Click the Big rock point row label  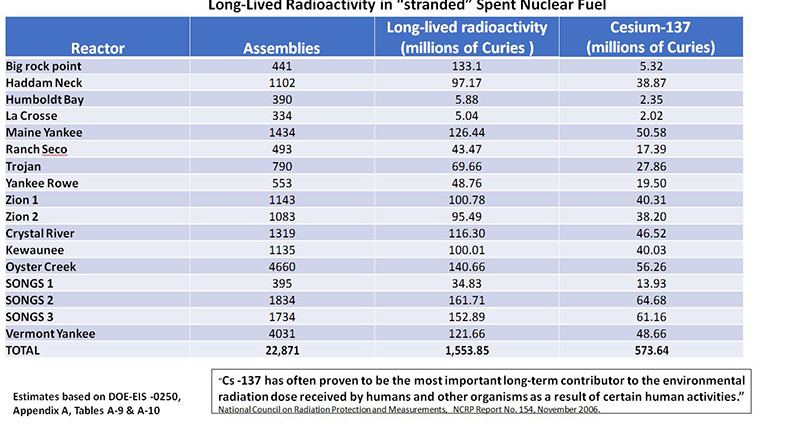point(43,66)
